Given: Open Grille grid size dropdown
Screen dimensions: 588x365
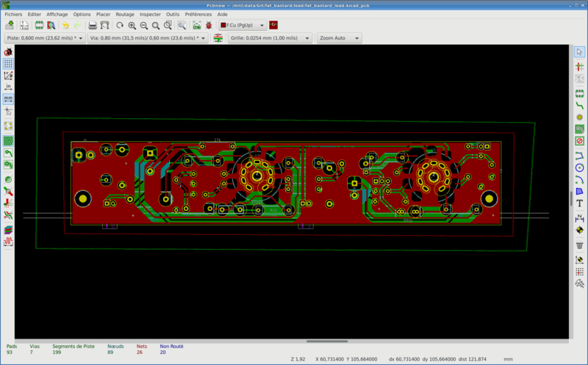Looking at the screenshot, I should point(270,38).
